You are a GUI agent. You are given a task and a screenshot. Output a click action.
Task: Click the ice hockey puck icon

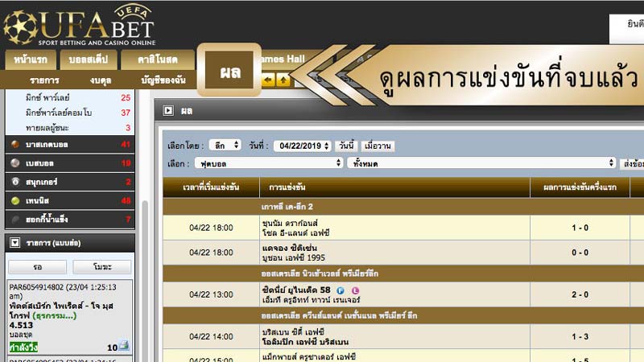click(15, 220)
